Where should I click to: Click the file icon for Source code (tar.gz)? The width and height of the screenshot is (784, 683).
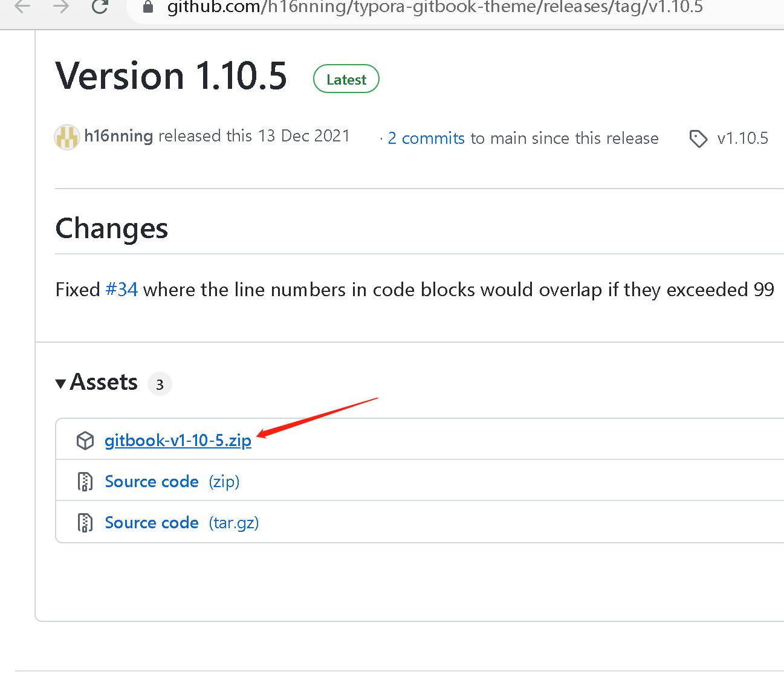click(x=85, y=523)
